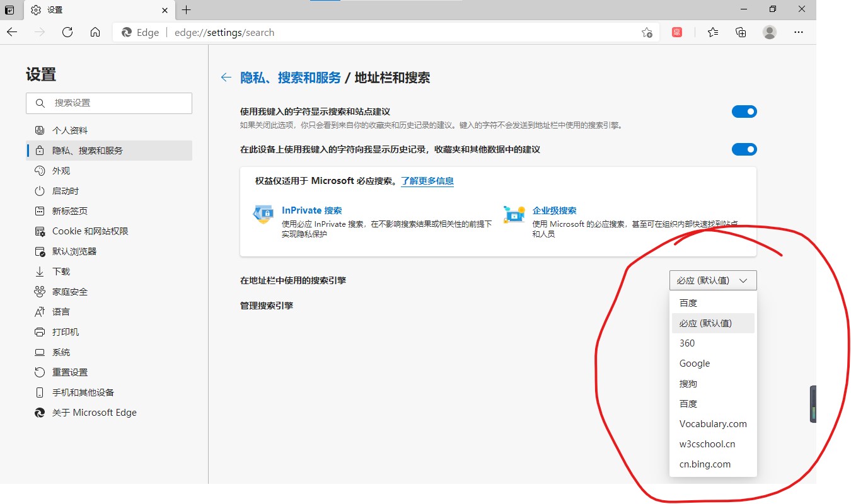Click the magnifier icon in search settings box
Viewport: 851px width, 504px height.
40,103
